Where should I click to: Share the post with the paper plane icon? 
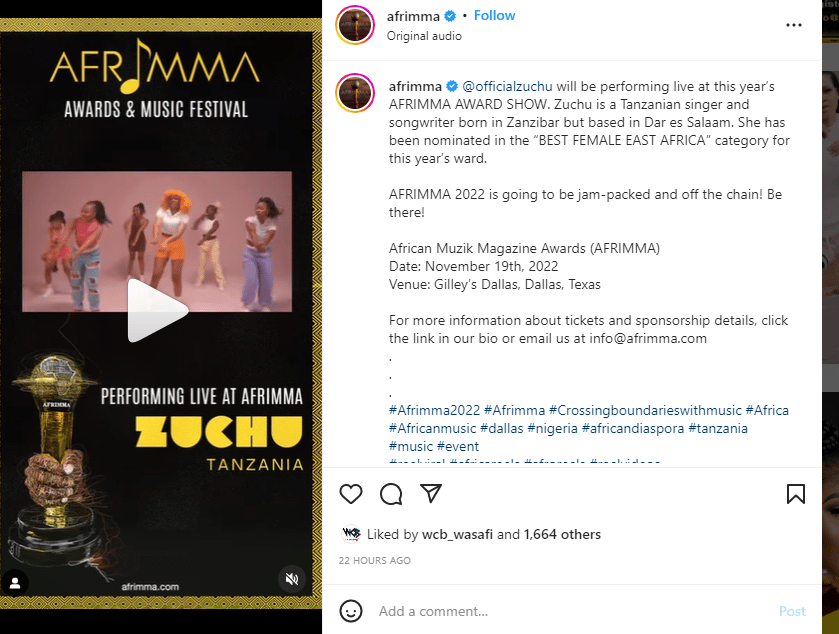coord(431,493)
